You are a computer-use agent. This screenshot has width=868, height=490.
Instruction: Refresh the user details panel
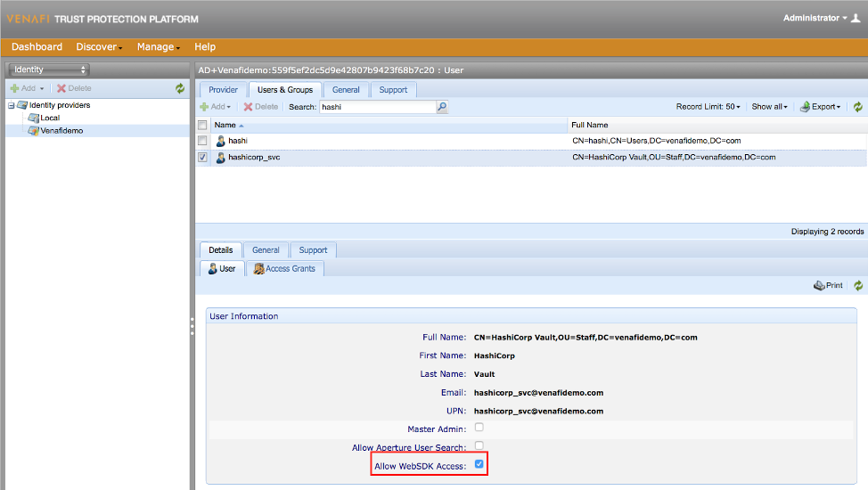click(x=858, y=286)
